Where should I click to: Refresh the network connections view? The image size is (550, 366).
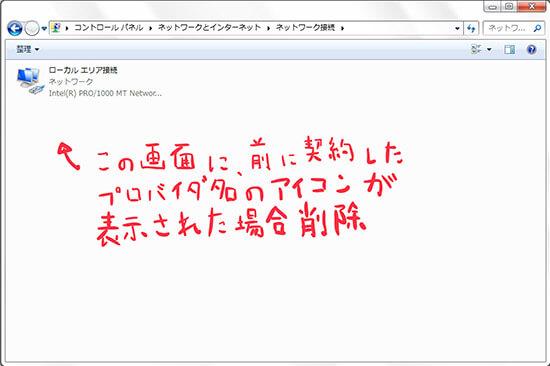[471, 28]
